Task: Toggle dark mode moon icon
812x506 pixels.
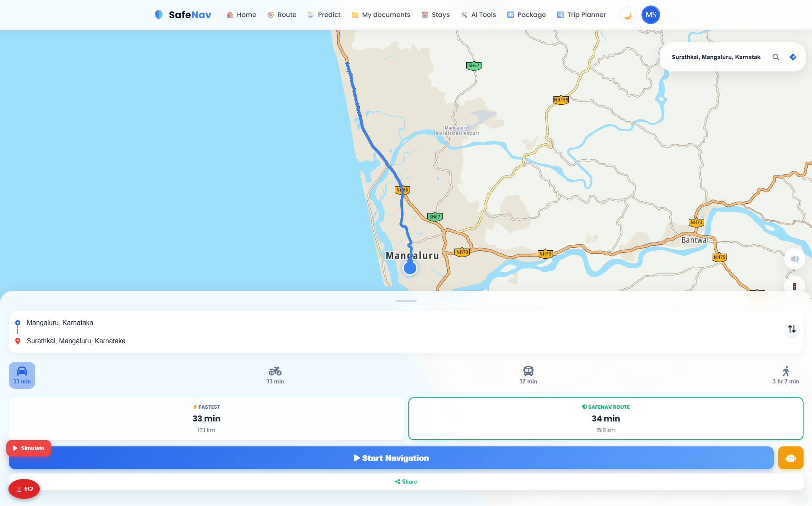Action: 628,15
